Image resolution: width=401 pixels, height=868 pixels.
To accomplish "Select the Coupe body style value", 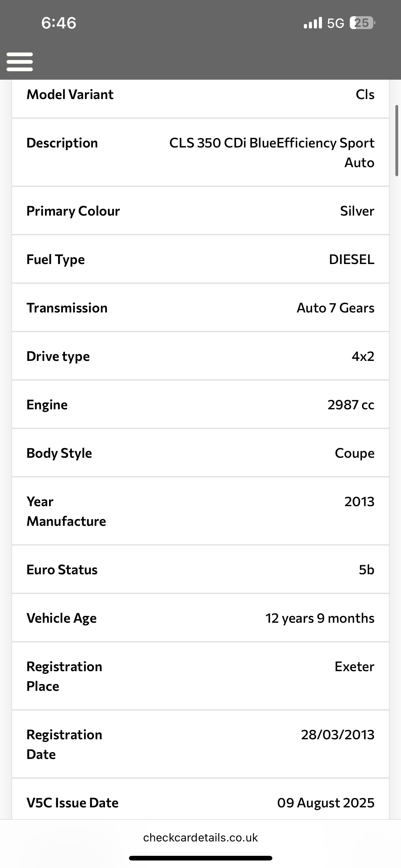I will pyautogui.click(x=354, y=453).
